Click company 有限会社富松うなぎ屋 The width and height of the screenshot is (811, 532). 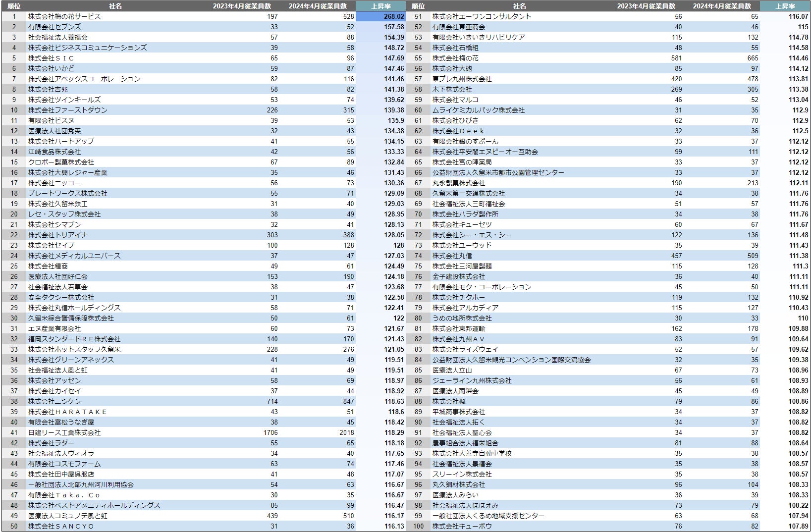coord(61,422)
